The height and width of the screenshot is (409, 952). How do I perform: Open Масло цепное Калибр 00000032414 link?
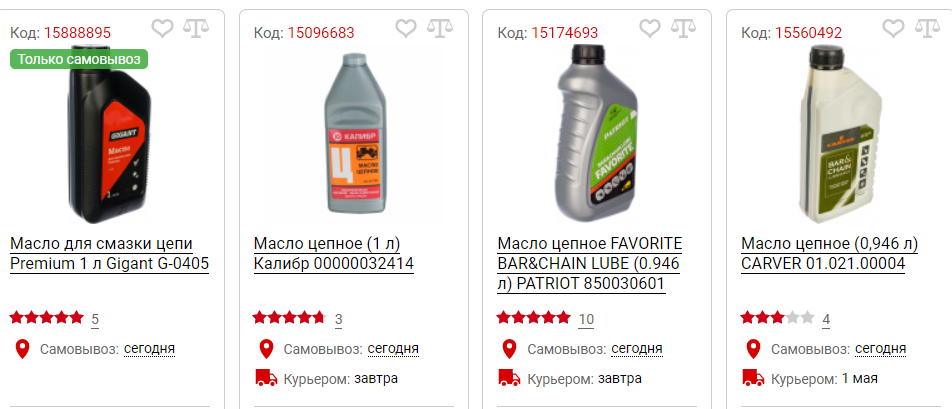coord(334,254)
